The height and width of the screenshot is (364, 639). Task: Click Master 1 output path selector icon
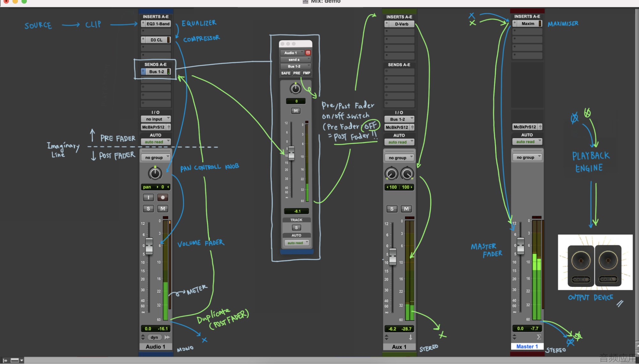coord(540,127)
